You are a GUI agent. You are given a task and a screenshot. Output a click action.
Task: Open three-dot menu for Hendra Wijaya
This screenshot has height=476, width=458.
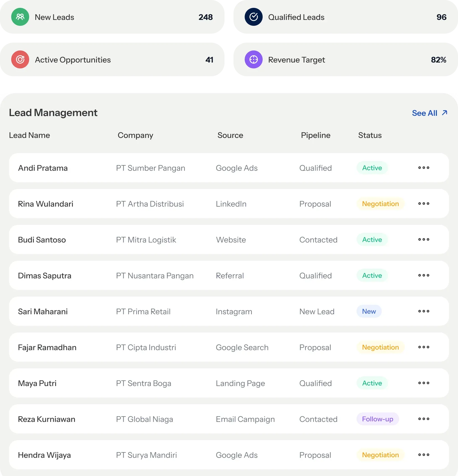coord(424,455)
